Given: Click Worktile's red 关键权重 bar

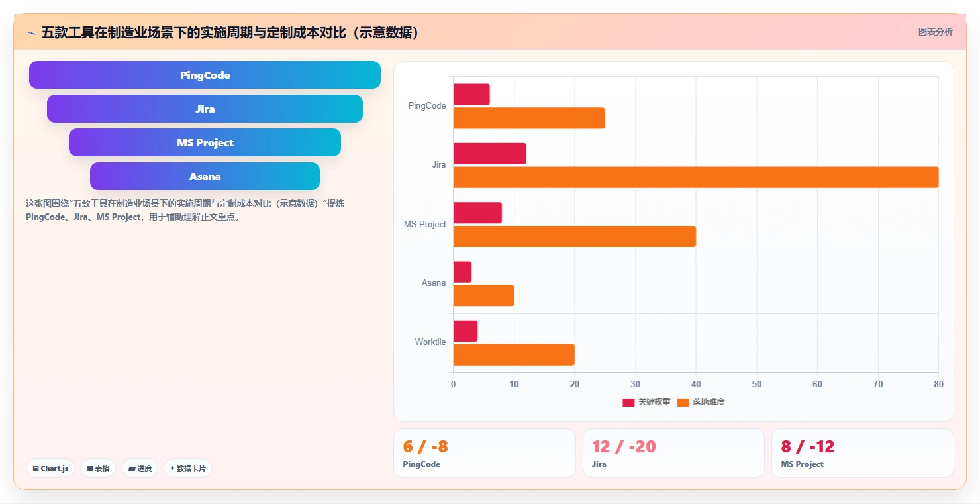Looking at the screenshot, I should (x=465, y=331).
